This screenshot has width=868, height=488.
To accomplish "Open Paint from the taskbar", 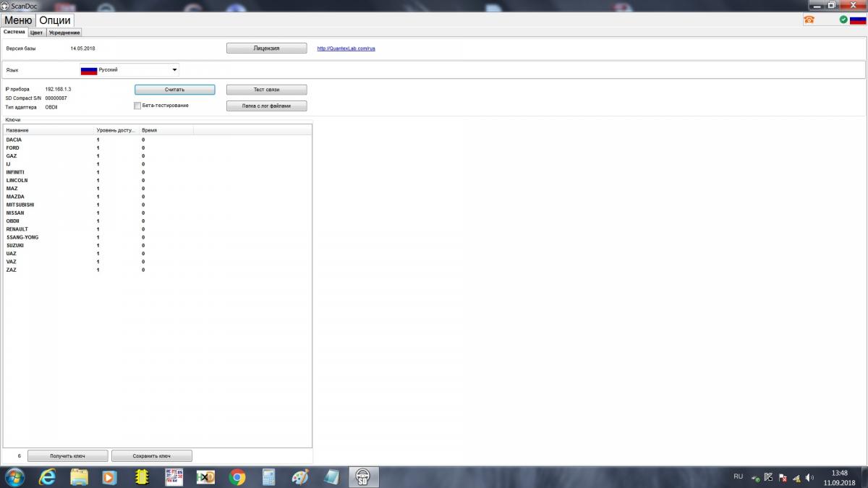I will 300,477.
